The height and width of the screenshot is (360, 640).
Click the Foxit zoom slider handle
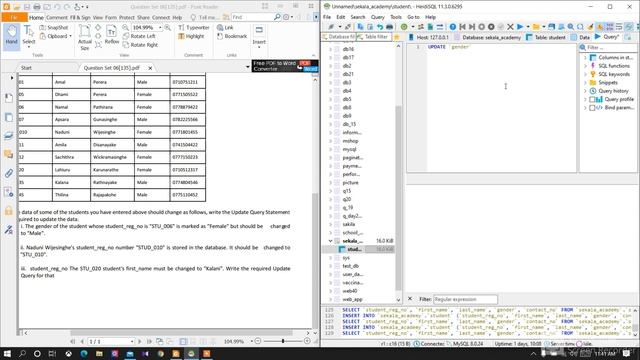[282, 341]
